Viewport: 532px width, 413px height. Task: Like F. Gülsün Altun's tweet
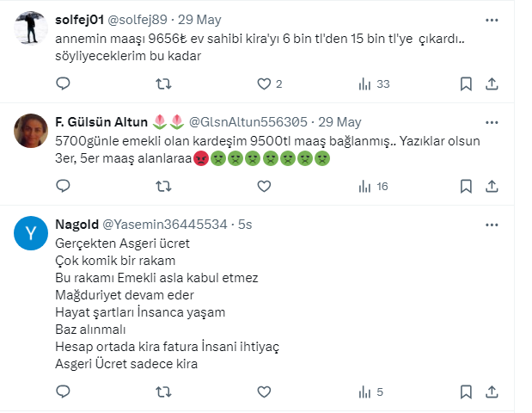point(265,186)
